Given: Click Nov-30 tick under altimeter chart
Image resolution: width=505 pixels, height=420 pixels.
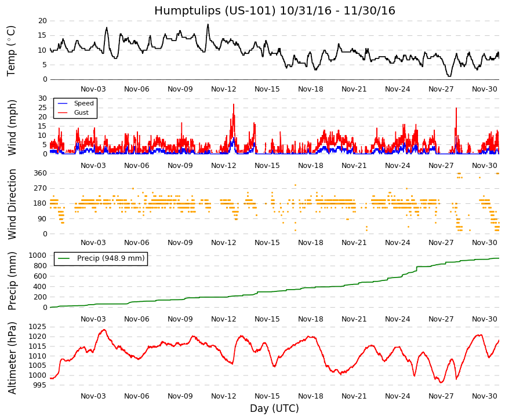Looking at the screenshot, I should pyautogui.click(x=484, y=396).
